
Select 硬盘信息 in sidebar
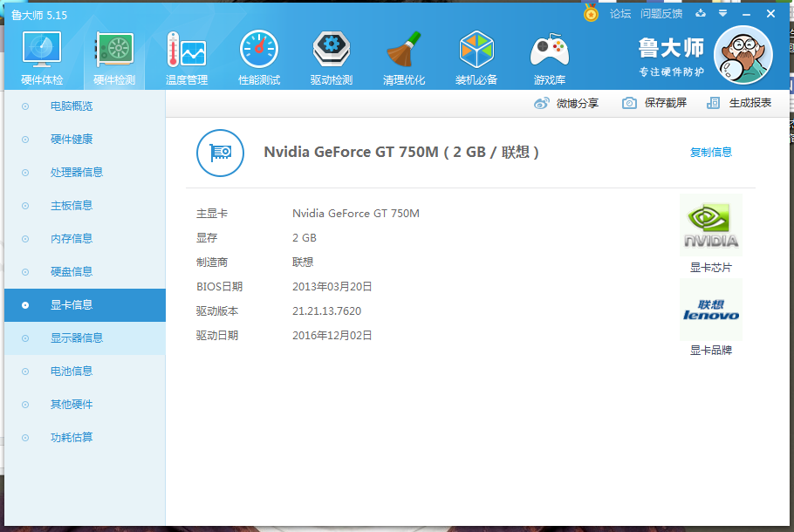(86, 272)
